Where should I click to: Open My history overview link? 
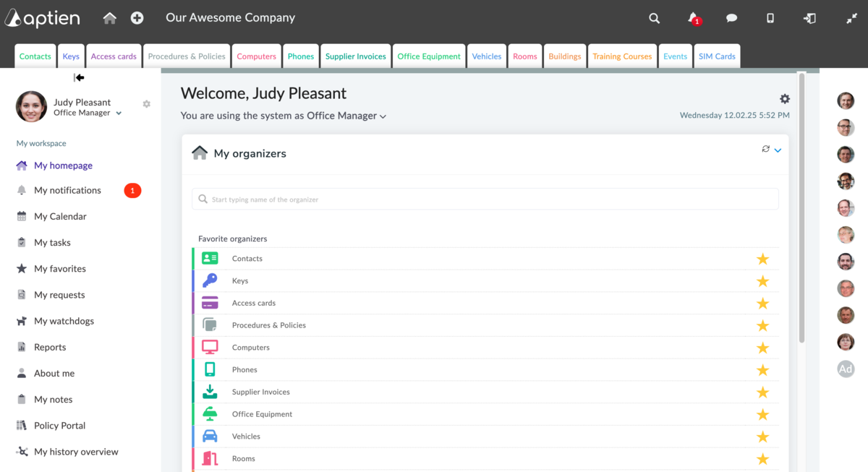pyautogui.click(x=76, y=452)
